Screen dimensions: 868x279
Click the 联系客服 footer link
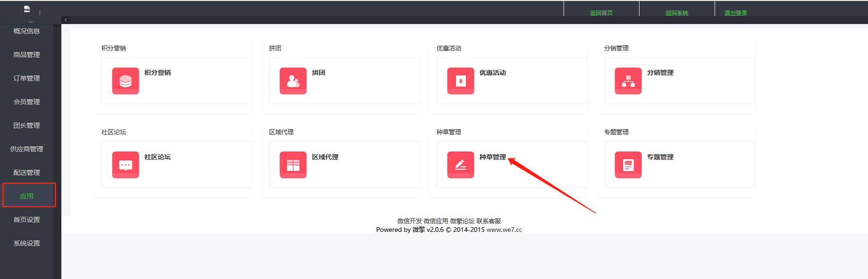coord(489,221)
